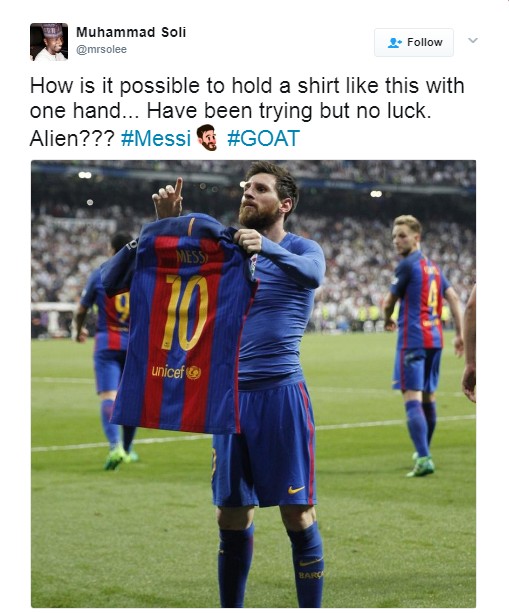
Task: Click the bearded Messi emoji icon
Action: click(x=207, y=138)
